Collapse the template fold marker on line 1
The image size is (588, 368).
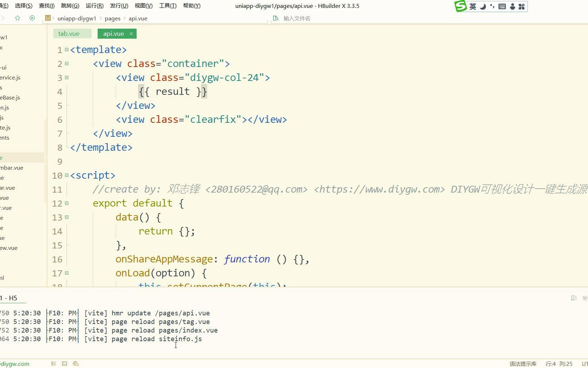point(67,50)
